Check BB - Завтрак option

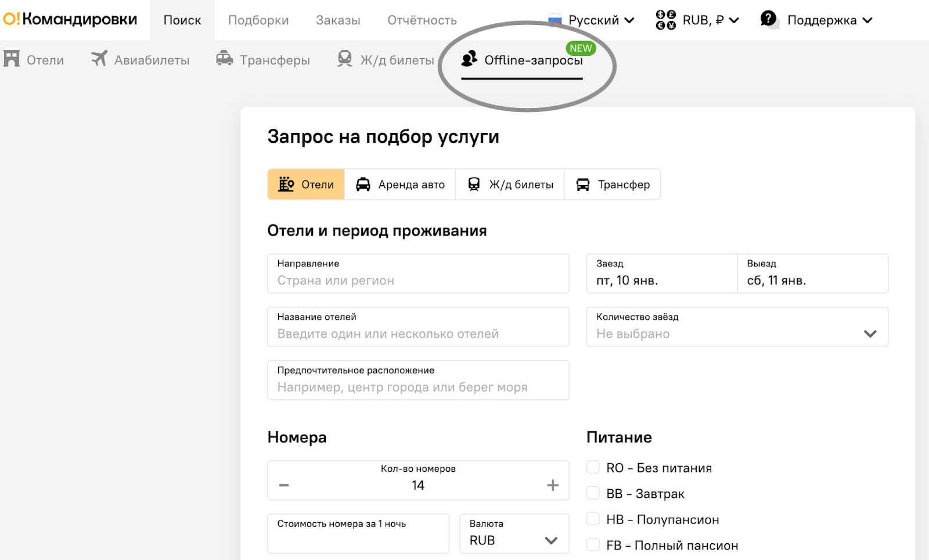click(x=593, y=493)
